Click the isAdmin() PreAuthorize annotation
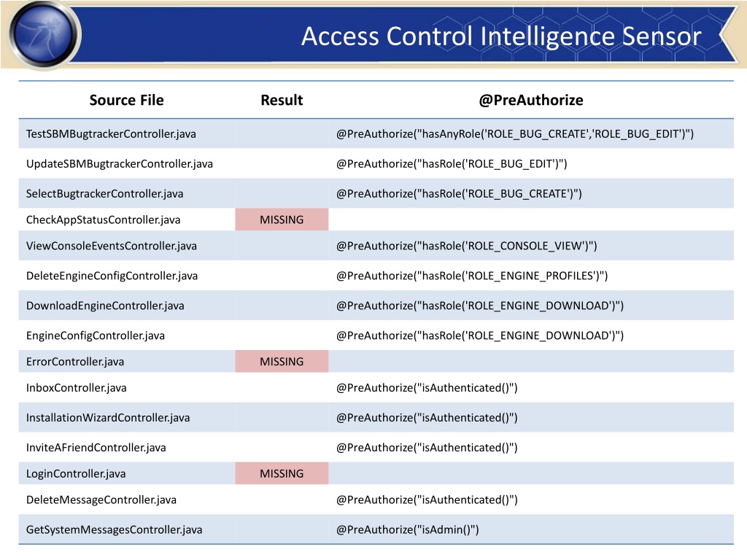Image resolution: width=747 pixels, height=560 pixels. [x=407, y=529]
